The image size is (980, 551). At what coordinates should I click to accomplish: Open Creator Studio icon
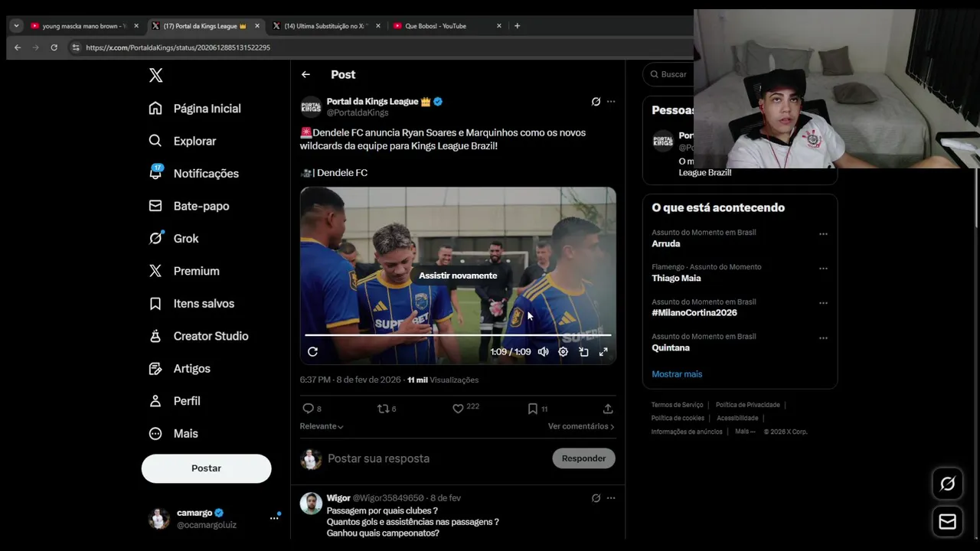coord(155,336)
